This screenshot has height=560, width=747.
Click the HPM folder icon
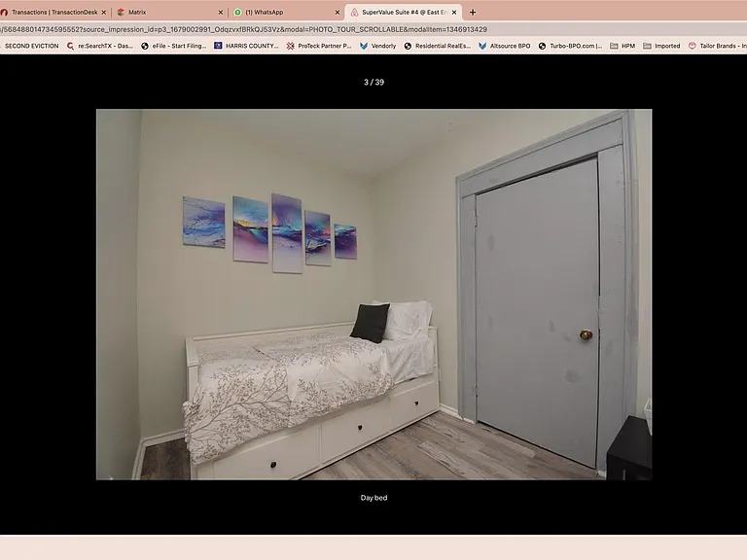[x=614, y=47]
